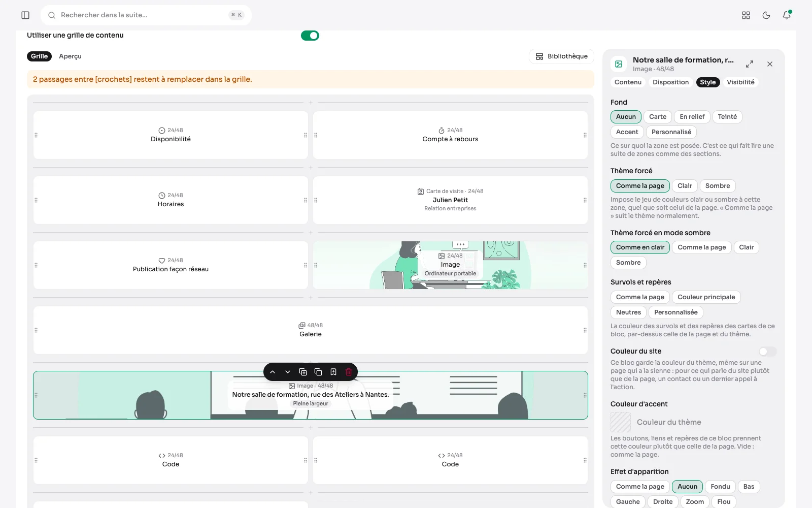This screenshot has height=508, width=812.
Task: Turn off Utiliser une grille de contenu
Action: click(310, 36)
